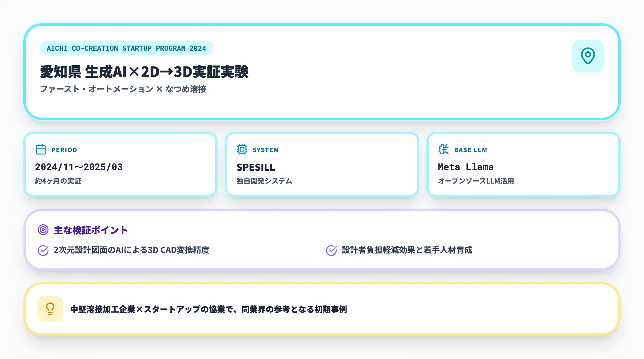Select the AICHI CO-CREATION STARTUP PROGRAM 2024 badge
The width and height of the screenshot is (644, 359).
pyautogui.click(x=126, y=48)
